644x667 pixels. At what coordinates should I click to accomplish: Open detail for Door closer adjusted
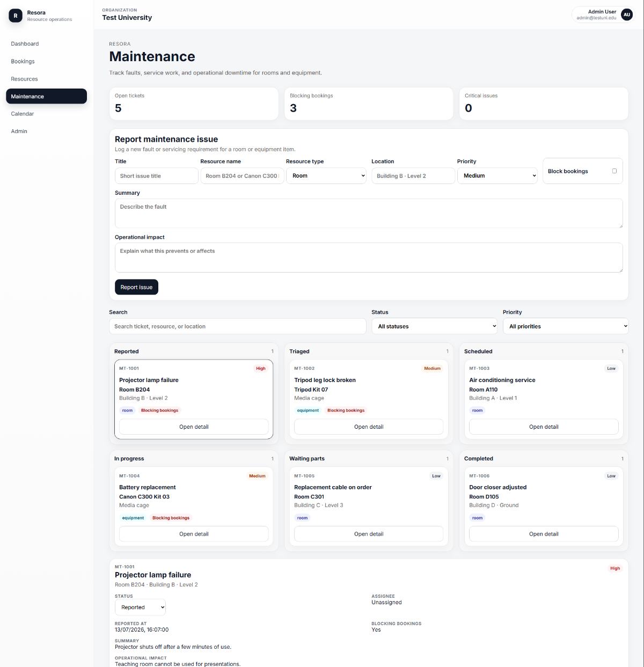544,534
